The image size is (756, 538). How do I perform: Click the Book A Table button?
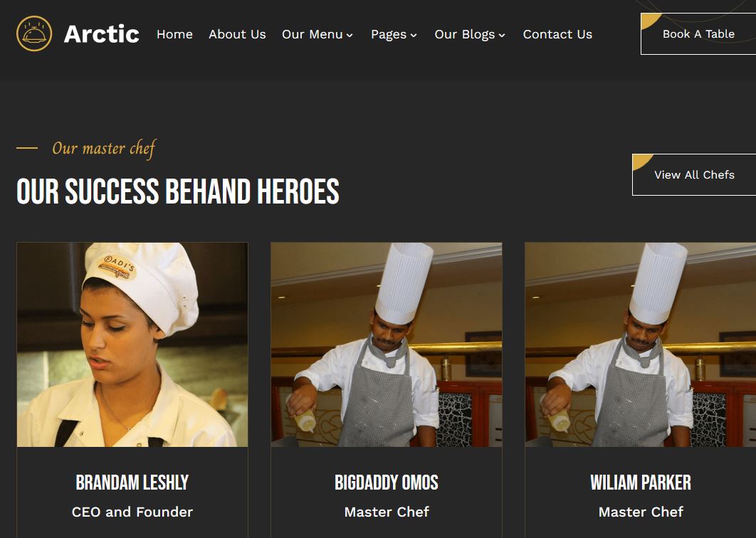tap(698, 33)
